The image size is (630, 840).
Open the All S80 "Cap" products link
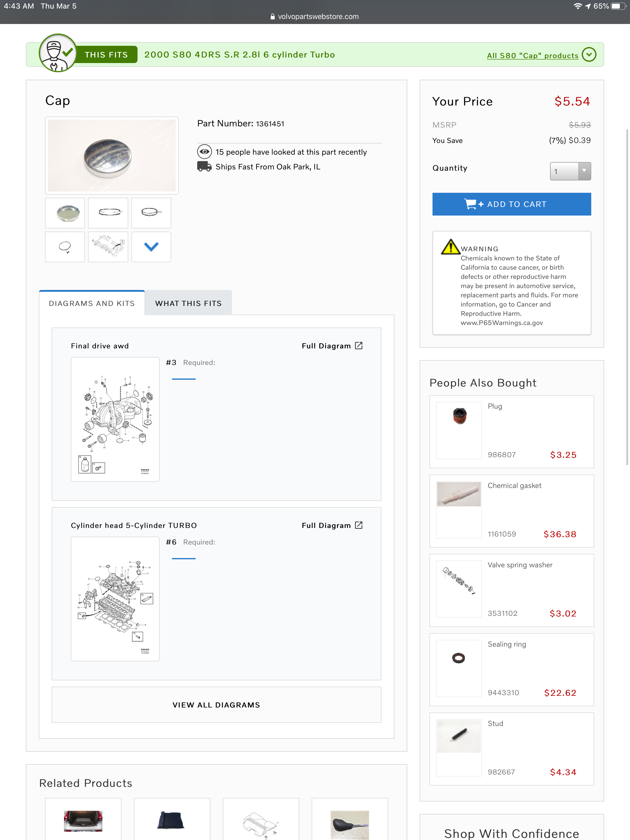pos(532,55)
